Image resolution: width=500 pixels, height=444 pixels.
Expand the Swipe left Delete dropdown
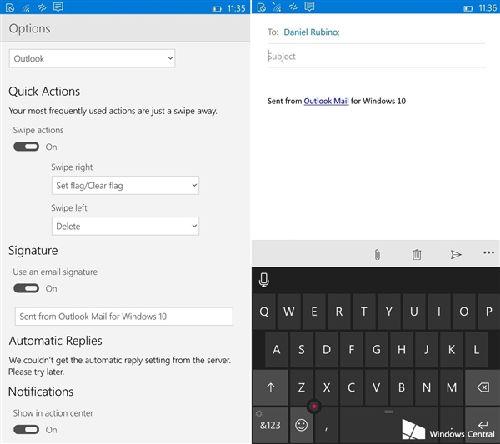click(x=125, y=226)
